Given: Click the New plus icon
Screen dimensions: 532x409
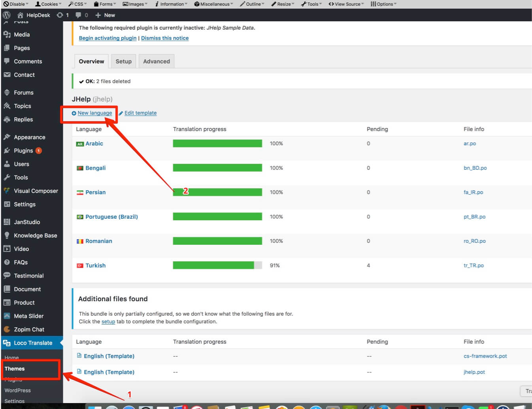Looking at the screenshot, I should (98, 15).
